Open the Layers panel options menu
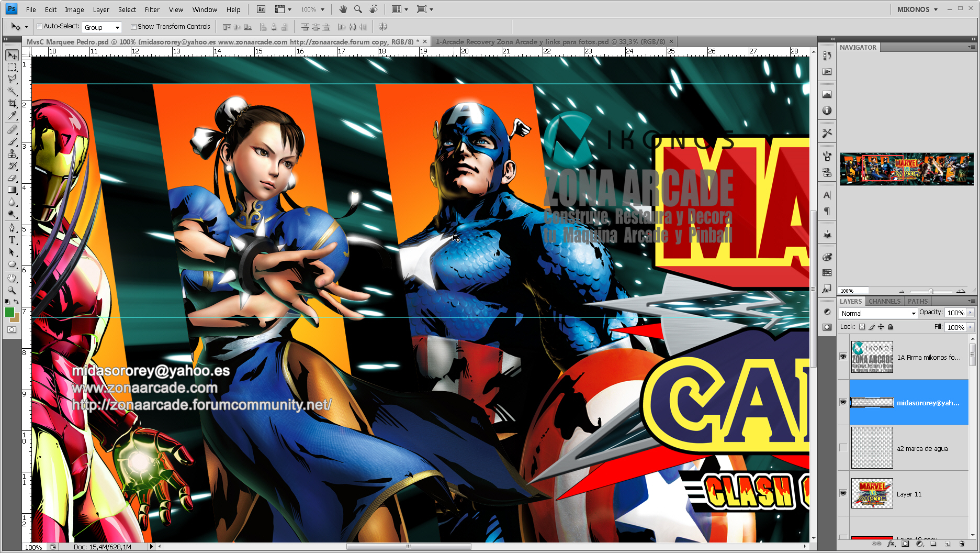 click(x=972, y=301)
